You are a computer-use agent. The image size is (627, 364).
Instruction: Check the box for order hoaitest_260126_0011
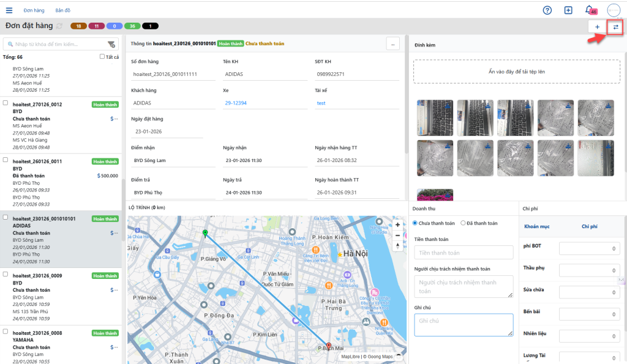click(6, 160)
